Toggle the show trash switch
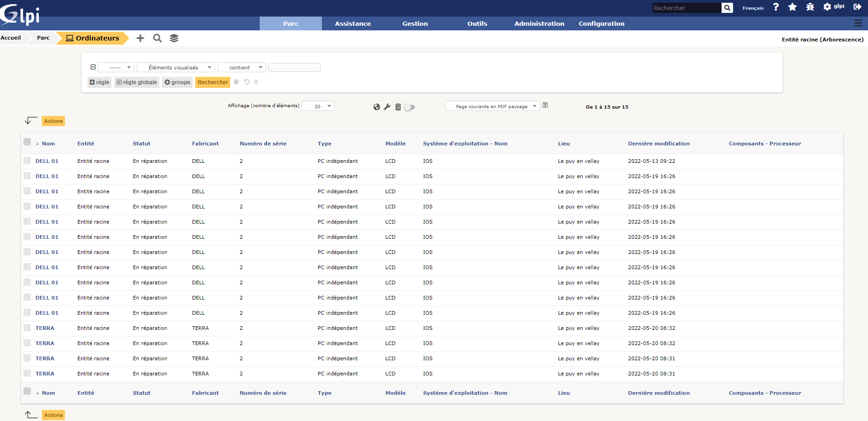The width and height of the screenshot is (868, 421). coord(410,107)
